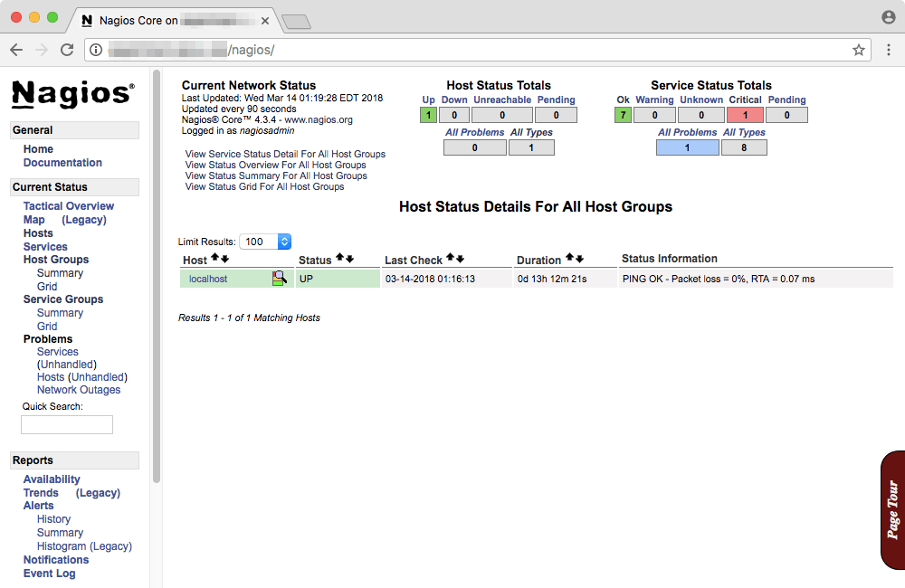
Task: Reload the page via browser refresh icon
Action: point(66,51)
